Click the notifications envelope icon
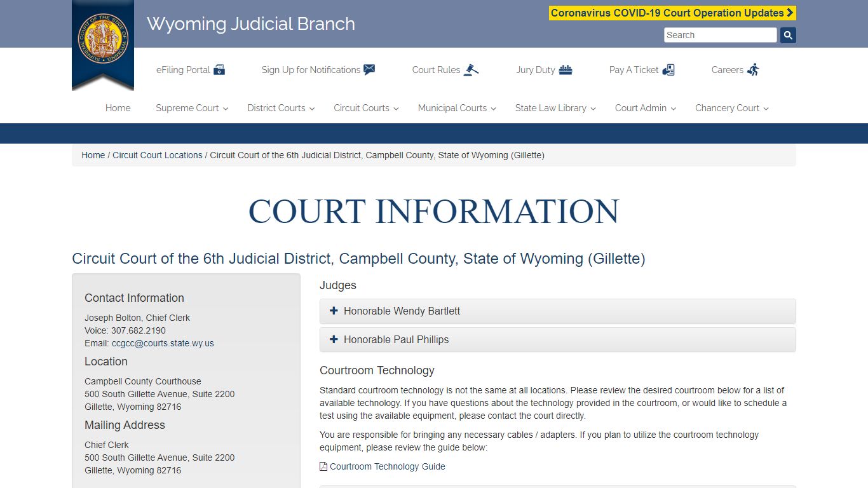 click(369, 70)
